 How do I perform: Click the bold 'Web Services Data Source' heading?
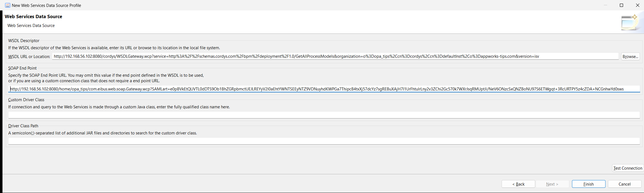coord(33,16)
